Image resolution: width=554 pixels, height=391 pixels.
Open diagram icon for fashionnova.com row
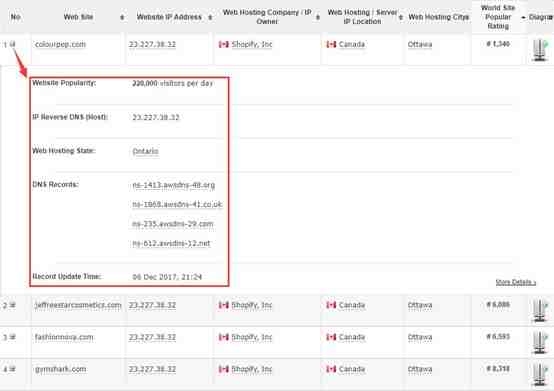tap(540, 342)
